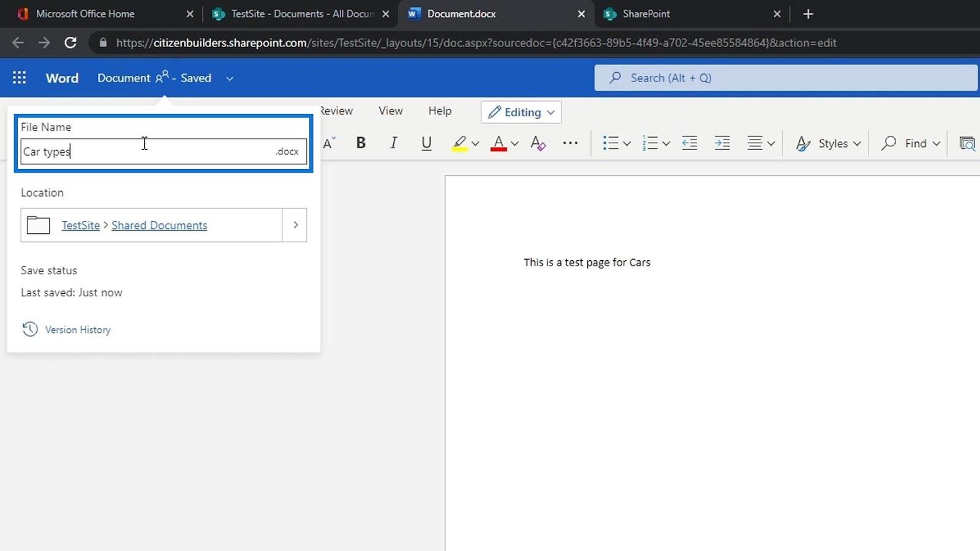Screen dimensions: 980x551
Task: Click the browser address bar URL
Action: coord(476,43)
